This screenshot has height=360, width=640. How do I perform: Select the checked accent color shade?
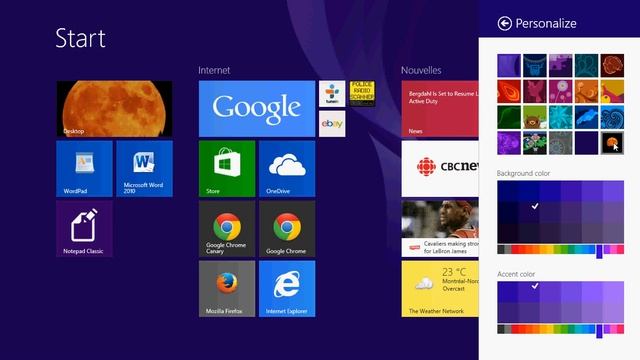[x=529, y=292]
